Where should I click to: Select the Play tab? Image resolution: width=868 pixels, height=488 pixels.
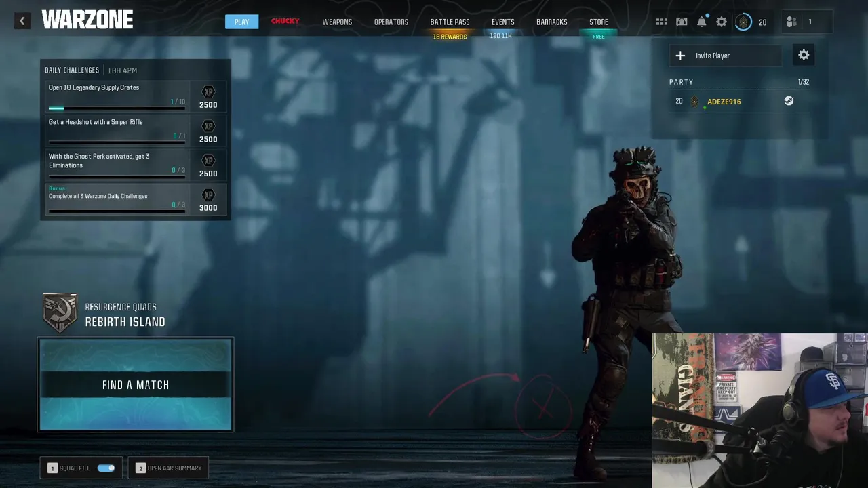click(x=241, y=22)
